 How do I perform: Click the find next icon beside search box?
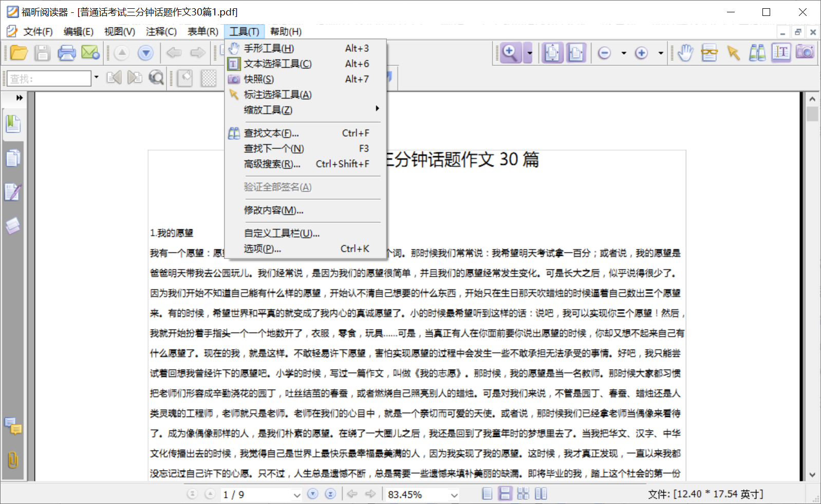(x=135, y=78)
